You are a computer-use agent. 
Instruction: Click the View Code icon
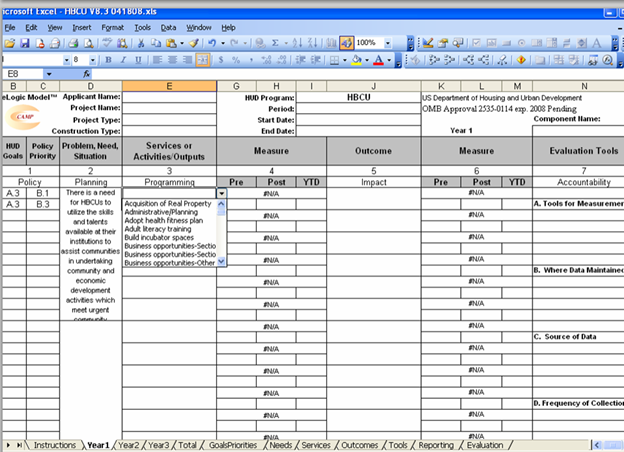click(x=458, y=43)
